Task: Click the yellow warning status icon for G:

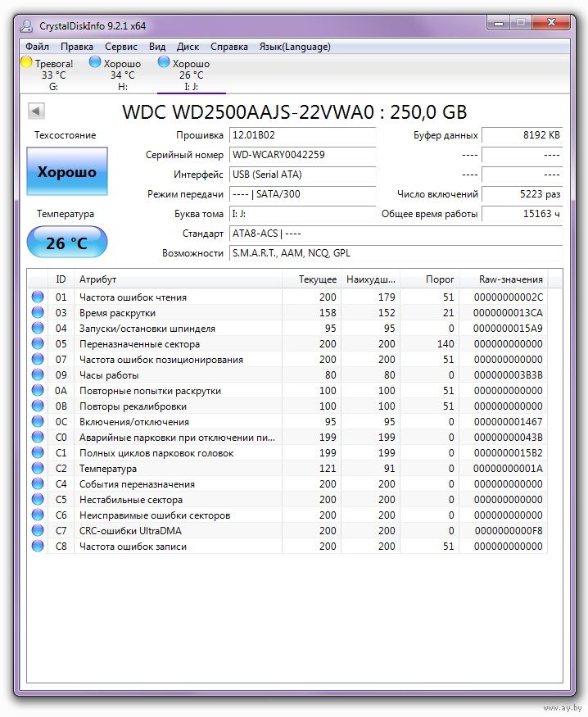Action: click(27, 62)
